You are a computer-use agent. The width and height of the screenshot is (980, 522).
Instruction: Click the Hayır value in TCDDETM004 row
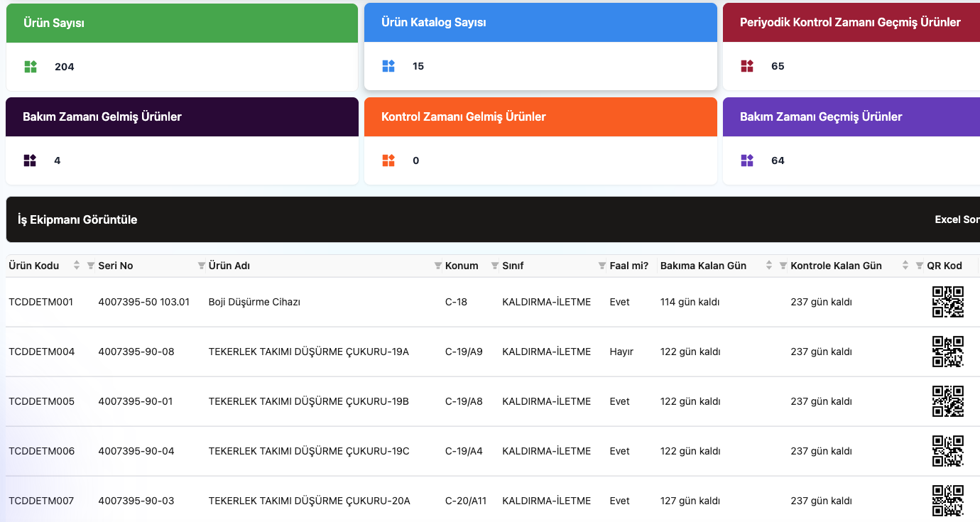(621, 352)
